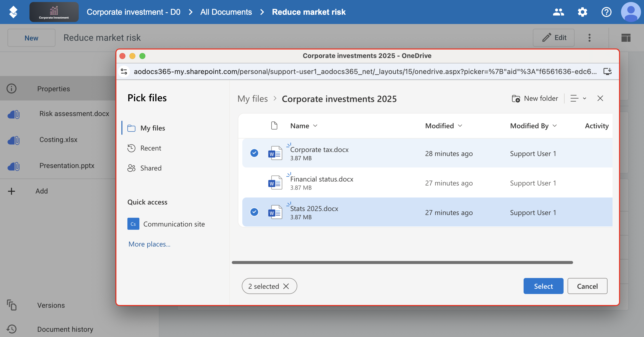Click the Corporate tax.docx Word file icon
Viewport: 644px width, 337px height.
[275, 153]
